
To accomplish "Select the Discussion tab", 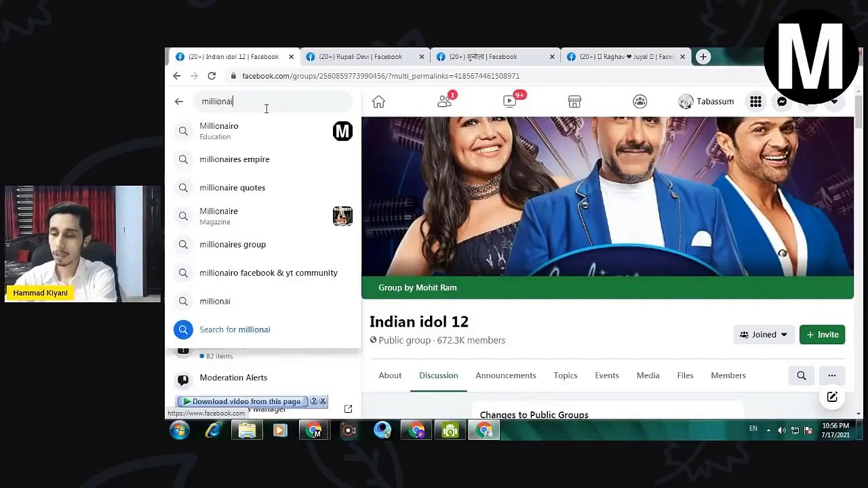I will pos(439,375).
